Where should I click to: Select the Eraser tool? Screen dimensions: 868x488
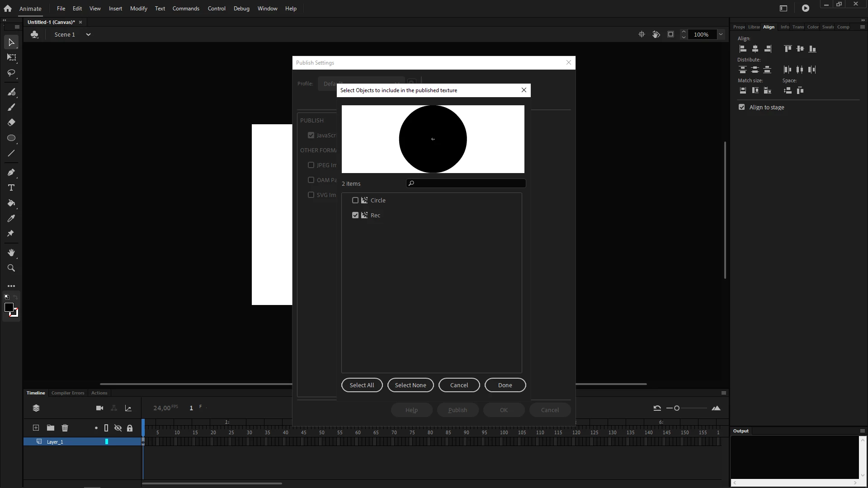click(x=11, y=122)
